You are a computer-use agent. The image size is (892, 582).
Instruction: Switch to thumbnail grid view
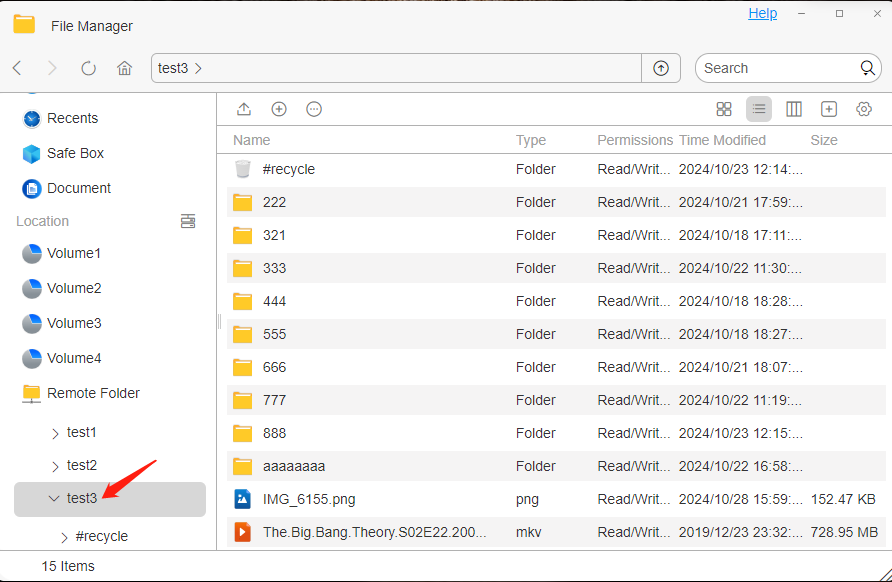724,109
